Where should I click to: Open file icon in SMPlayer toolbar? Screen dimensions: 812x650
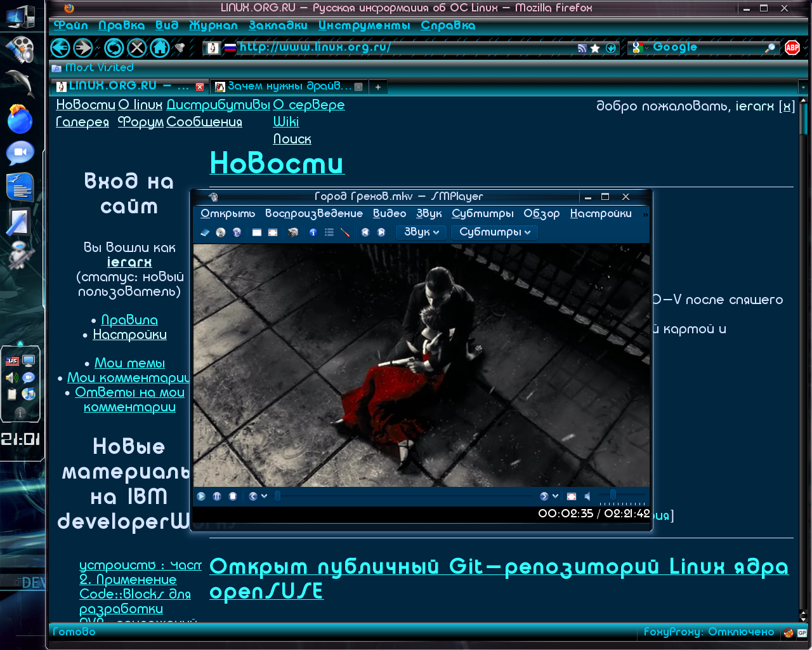(205, 232)
